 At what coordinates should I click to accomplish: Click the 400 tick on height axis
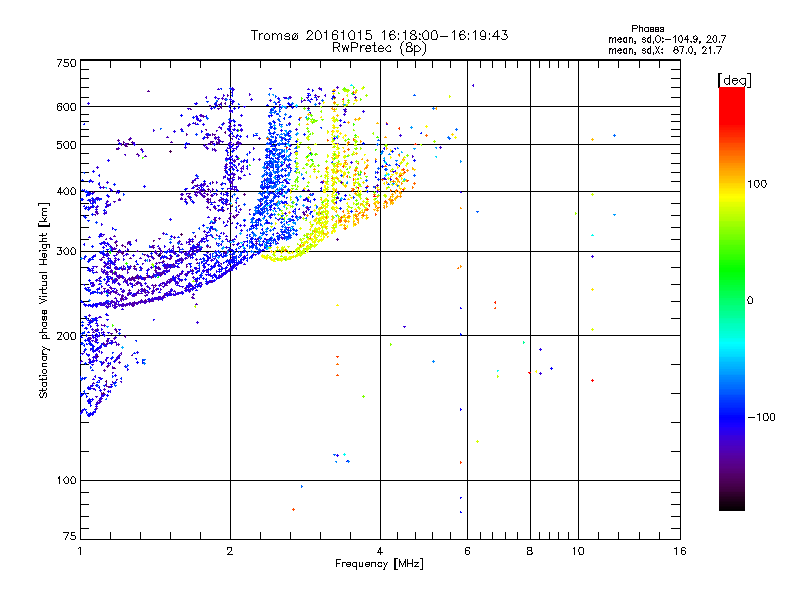point(67,192)
